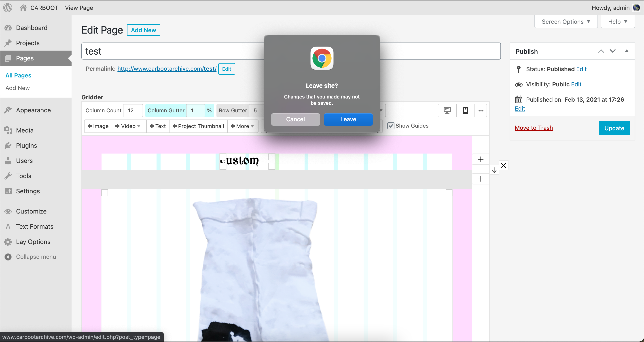Screen dimensions: 644x342
Task: Switch to phone layout icon
Action: [465, 110]
